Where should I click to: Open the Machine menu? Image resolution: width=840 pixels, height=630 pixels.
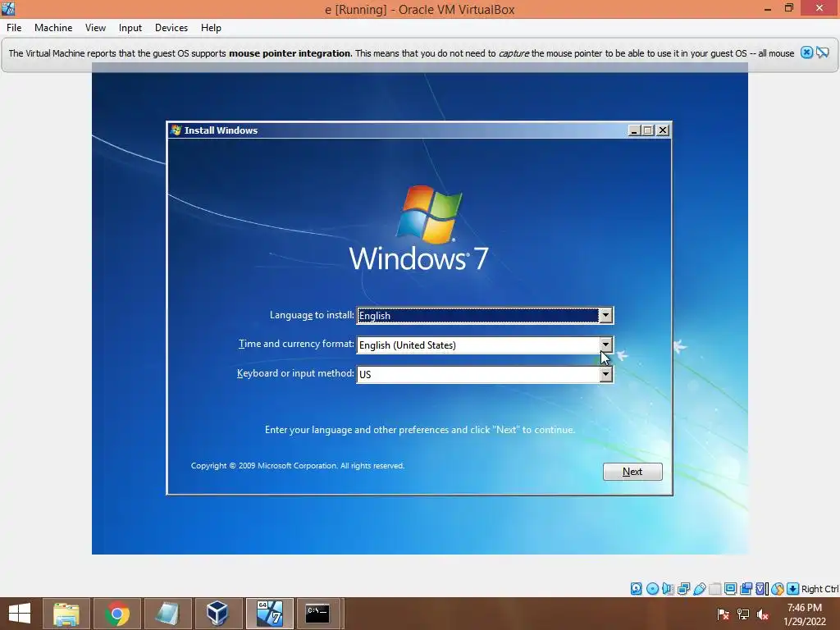tap(53, 28)
